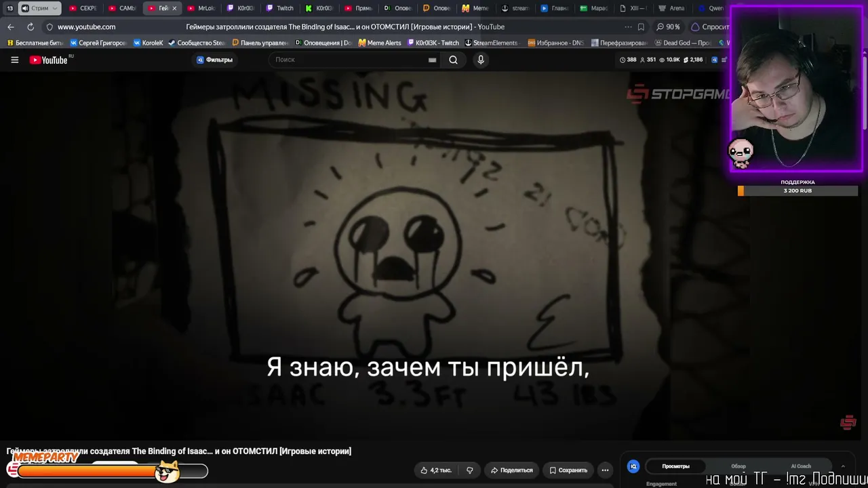This screenshot has height=488, width=868.
Task: Click the video title below the player
Action: coord(179,451)
